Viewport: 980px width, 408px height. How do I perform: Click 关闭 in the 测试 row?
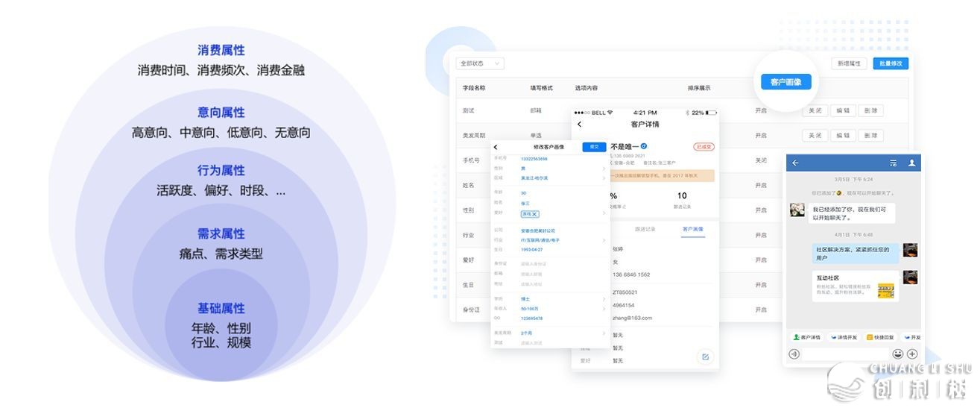click(815, 110)
